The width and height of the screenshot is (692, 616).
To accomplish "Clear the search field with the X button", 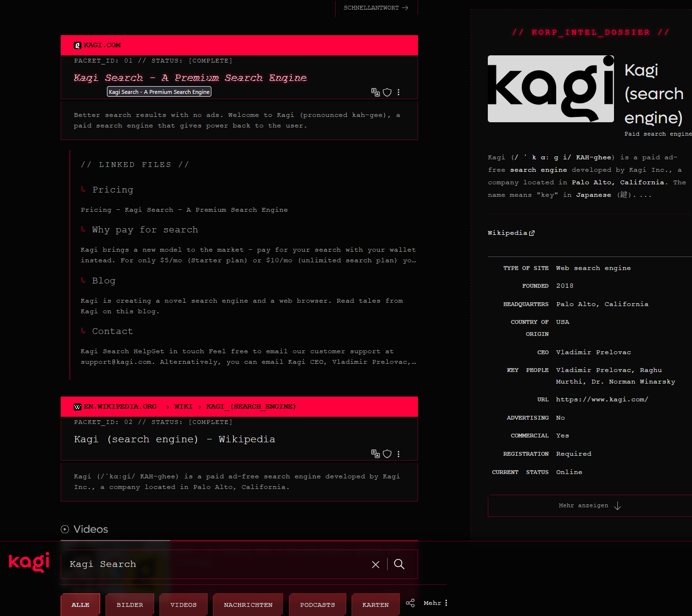I will point(376,564).
